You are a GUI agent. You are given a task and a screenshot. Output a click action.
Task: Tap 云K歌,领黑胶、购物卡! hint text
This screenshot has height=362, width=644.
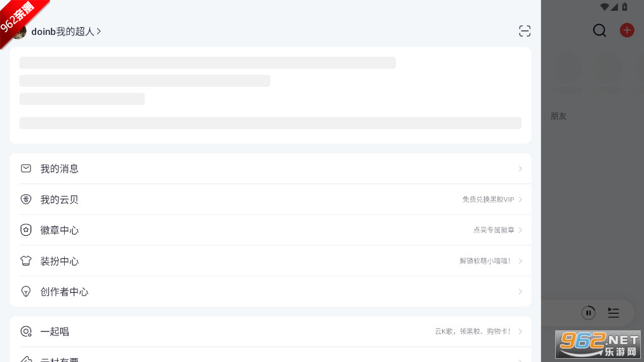click(x=473, y=331)
